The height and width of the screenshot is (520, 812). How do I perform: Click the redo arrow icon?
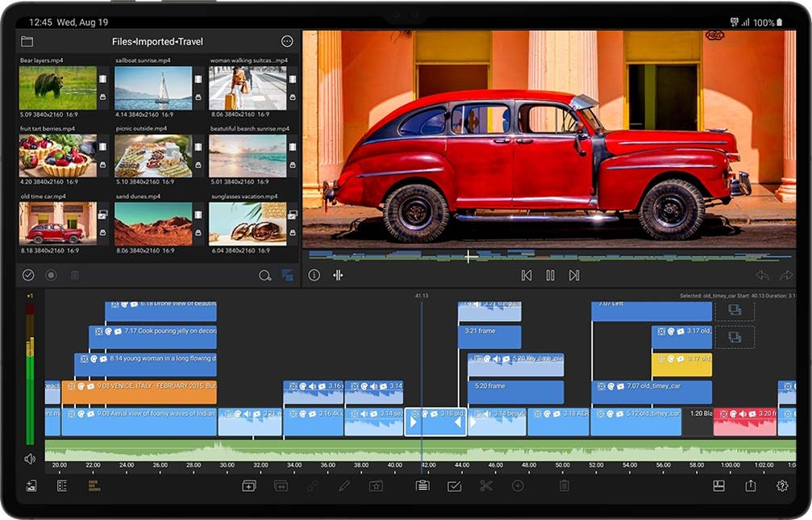pos(785,276)
